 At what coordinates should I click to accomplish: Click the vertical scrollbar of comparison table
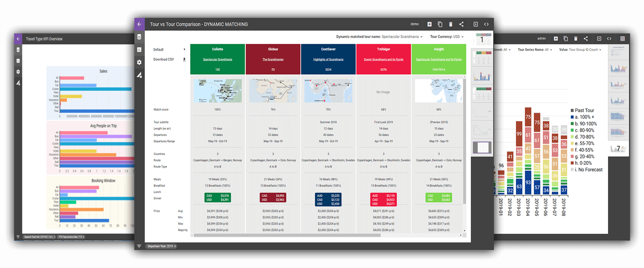tap(465, 141)
